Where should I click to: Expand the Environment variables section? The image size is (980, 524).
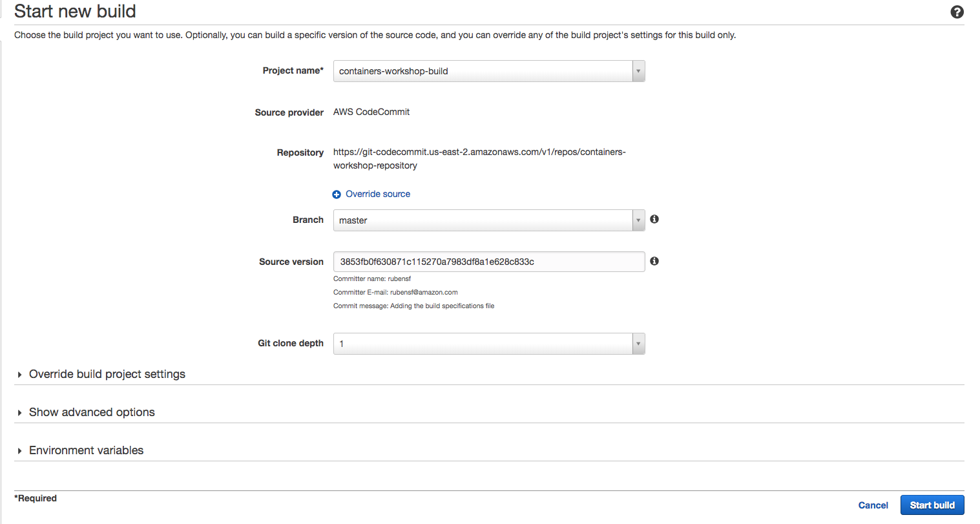coord(86,450)
